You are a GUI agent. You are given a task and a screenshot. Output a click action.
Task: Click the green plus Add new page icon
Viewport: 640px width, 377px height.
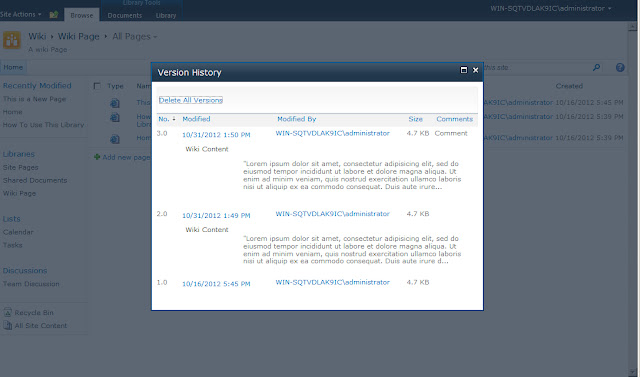tap(97, 157)
